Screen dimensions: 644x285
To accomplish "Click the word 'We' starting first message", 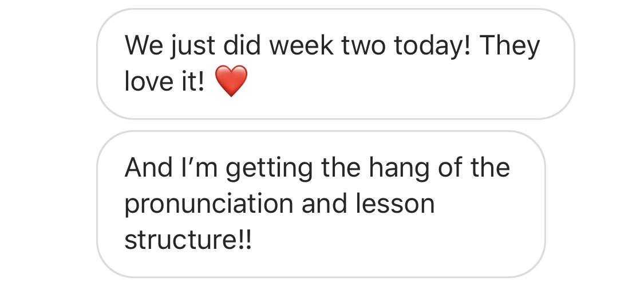I will (x=144, y=45).
